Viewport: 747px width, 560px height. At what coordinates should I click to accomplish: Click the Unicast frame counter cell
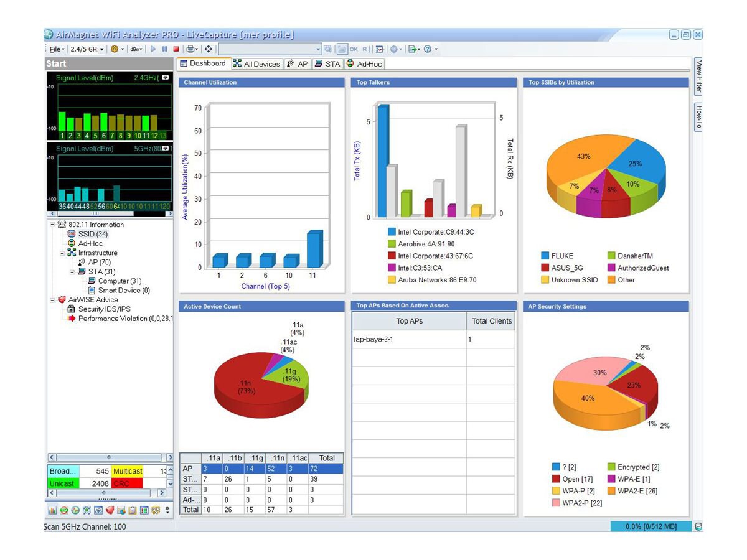[x=63, y=483]
